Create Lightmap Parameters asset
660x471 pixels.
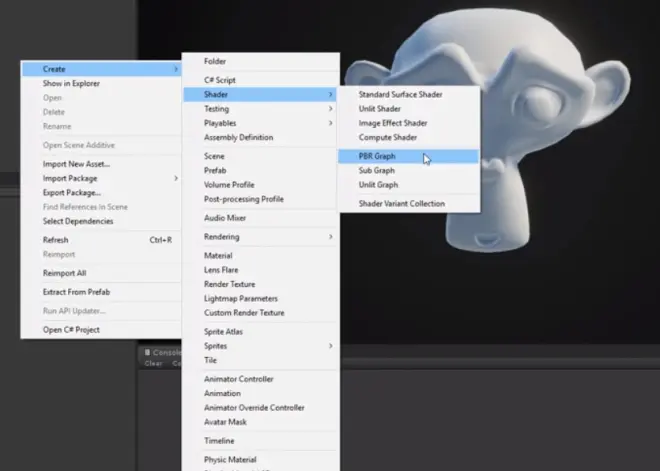[261, 298]
